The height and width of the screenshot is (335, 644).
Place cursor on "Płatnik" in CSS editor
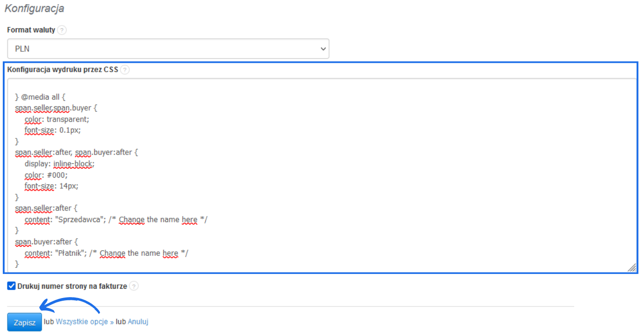coord(69,253)
